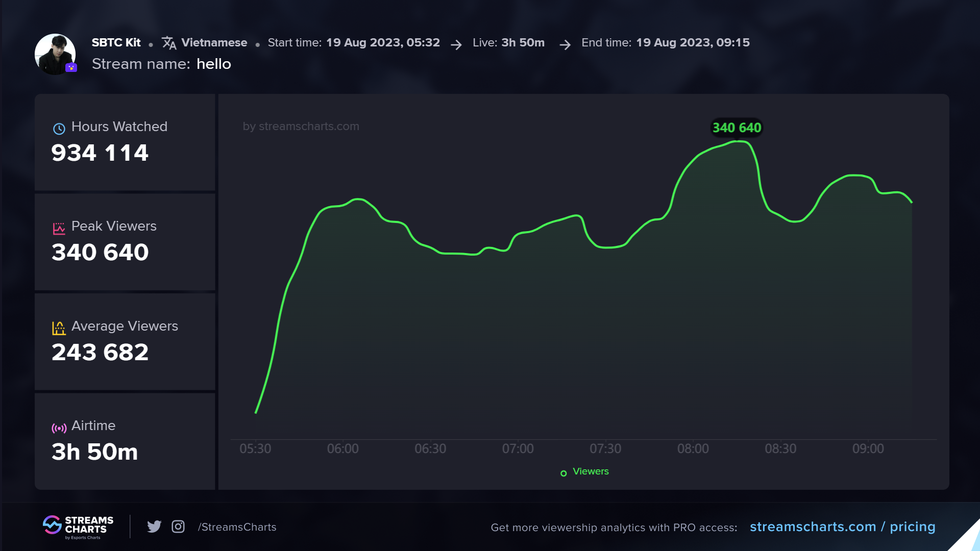Click the Airtime broadcast icon

pos(59,428)
